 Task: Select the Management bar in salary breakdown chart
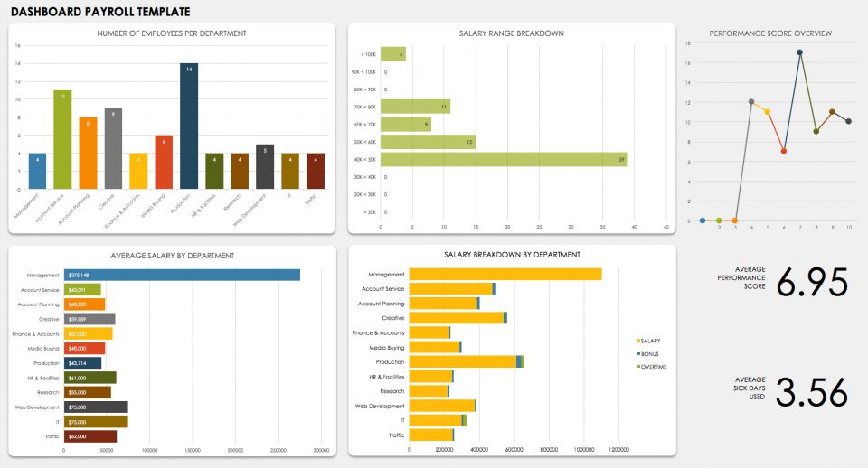tap(505, 274)
